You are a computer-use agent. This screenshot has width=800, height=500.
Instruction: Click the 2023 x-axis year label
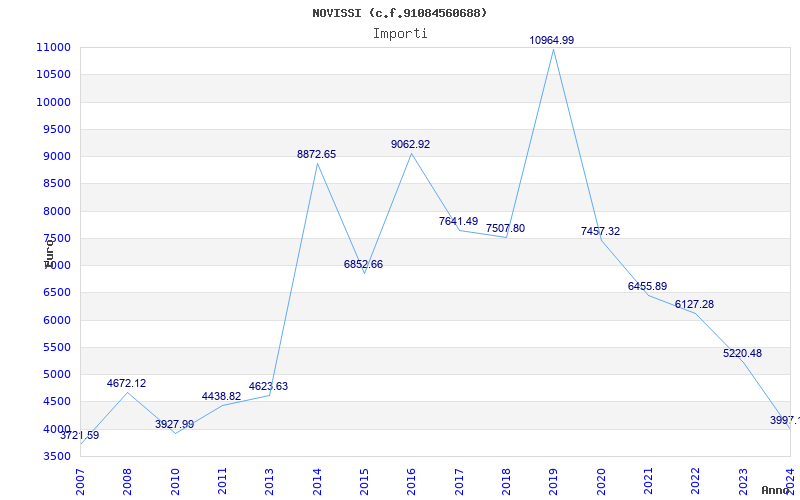point(743,482)
